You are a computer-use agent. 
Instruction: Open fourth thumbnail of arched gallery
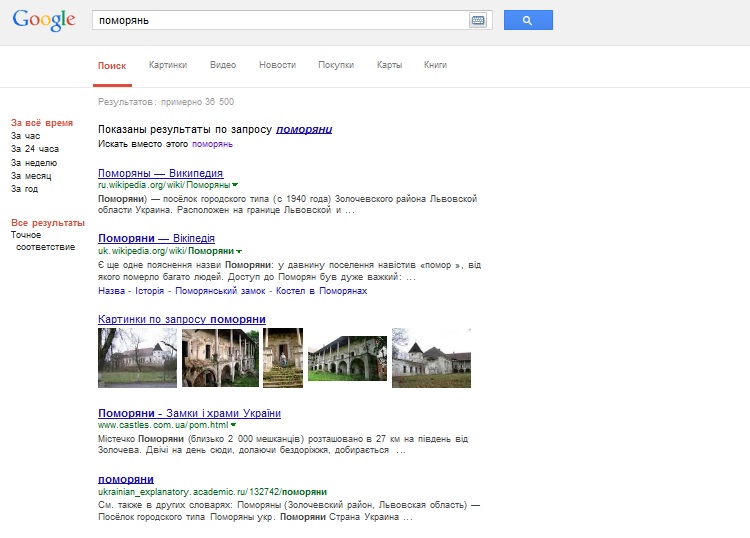click(x=347, y=358)
